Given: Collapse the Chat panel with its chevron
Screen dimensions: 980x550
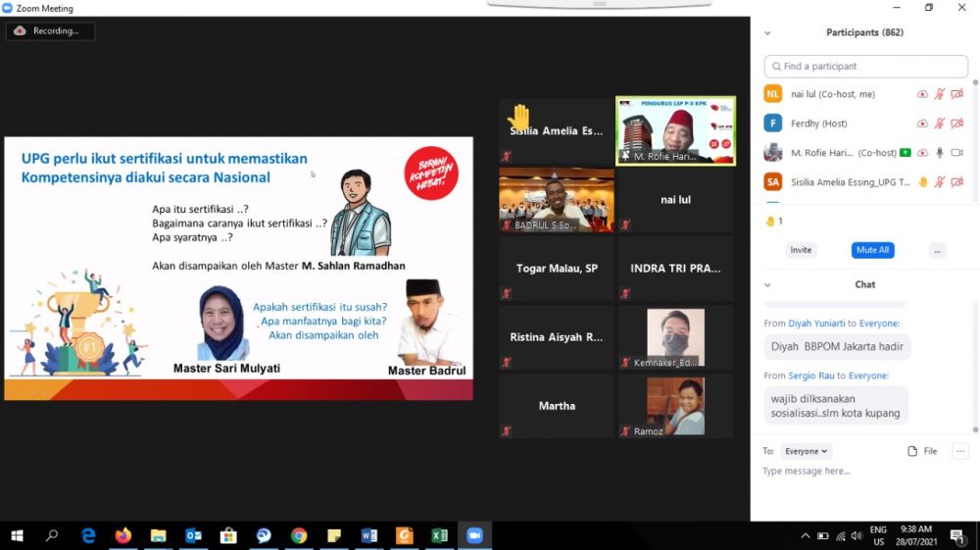Looking at the screenshot, I should coord(767,284).
